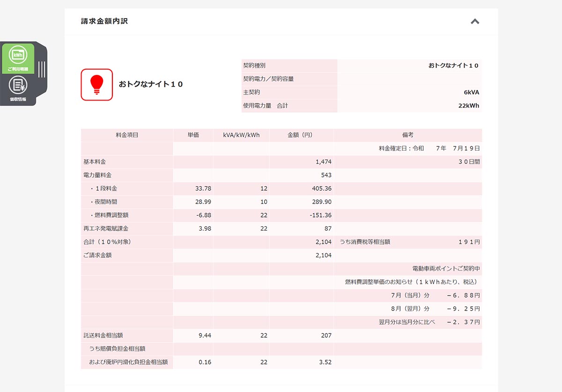Select the おトクなナイト１０ plan title text
This screenshot has height=392, width=562.
click(x=151, y=85)
